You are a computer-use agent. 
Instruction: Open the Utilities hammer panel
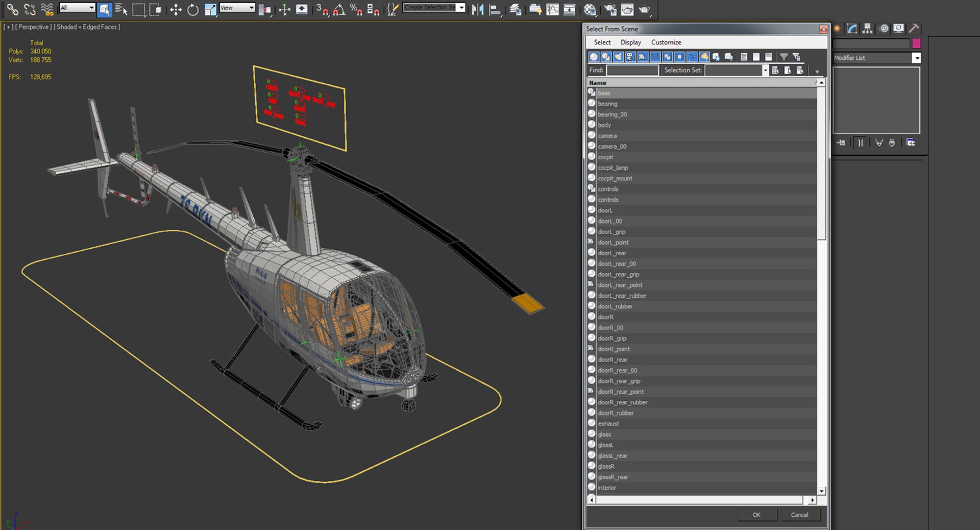pos(914,29)
